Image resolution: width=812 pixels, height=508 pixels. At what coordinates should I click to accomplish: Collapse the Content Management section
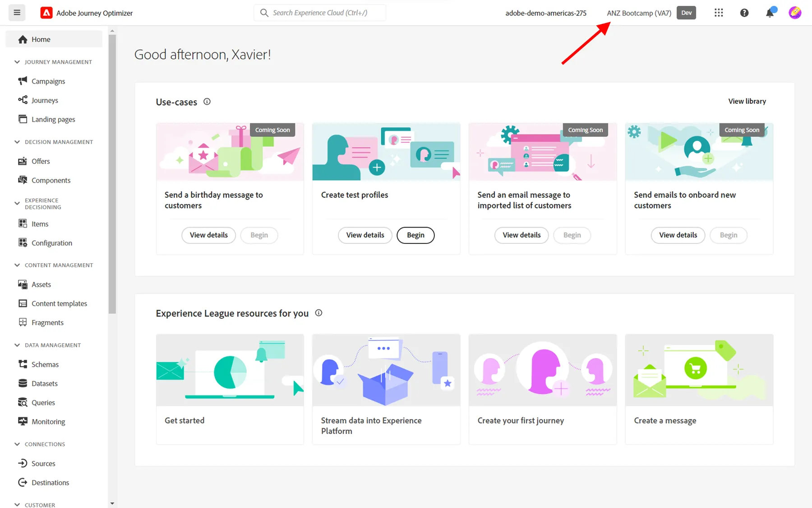(x=17, y=265)
